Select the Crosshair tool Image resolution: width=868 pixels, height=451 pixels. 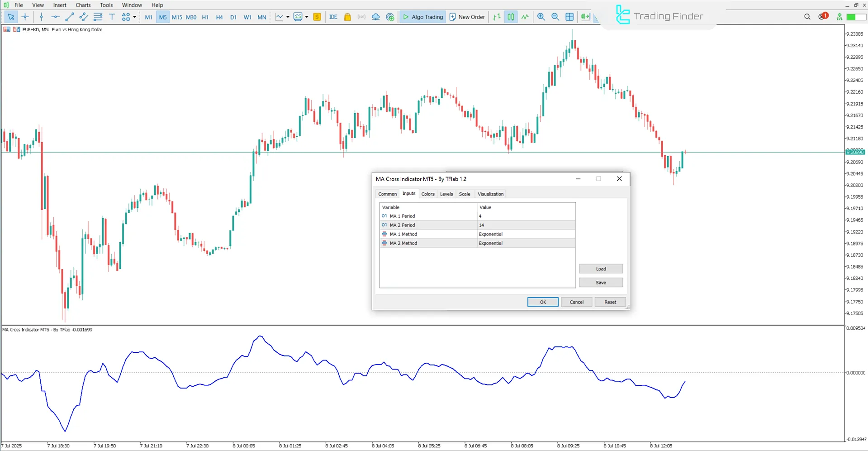25,17
